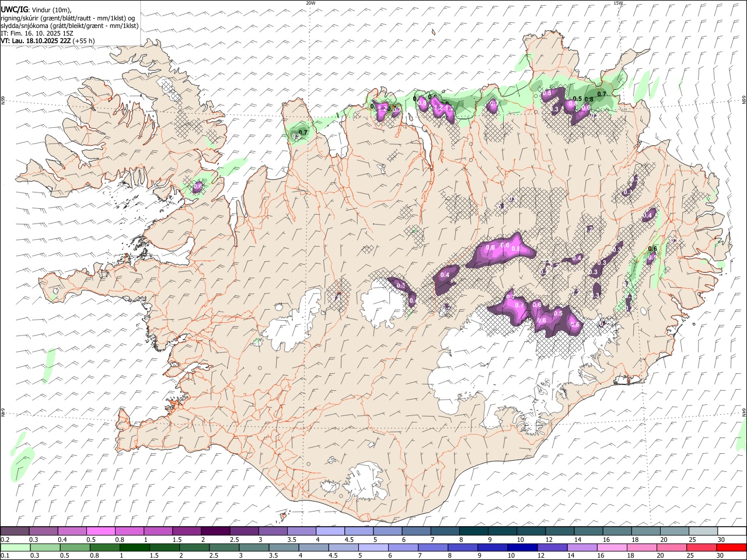This screenshot has width=747, height=560.
Task: Click the '0.1' label starting the rain legend
Action: tap(5, 556)
